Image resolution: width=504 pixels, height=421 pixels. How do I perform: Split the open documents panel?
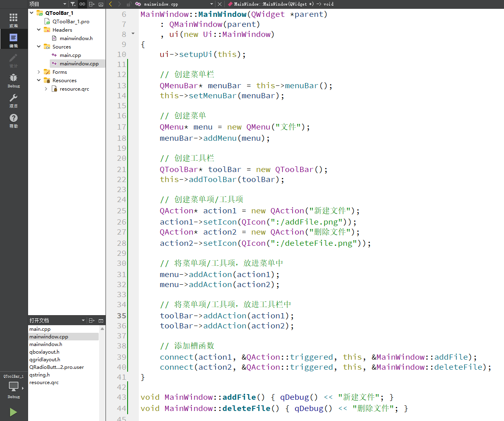click(91, 320)
